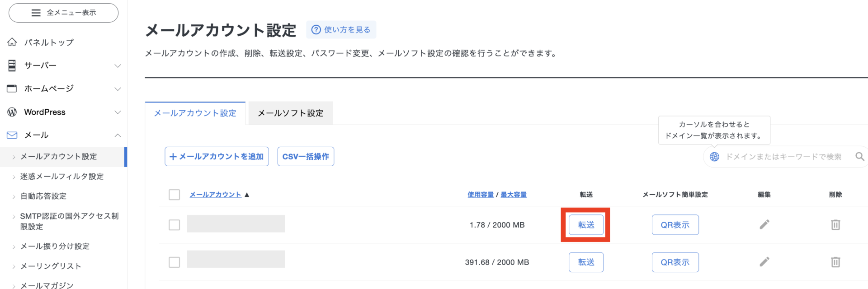
Task: Click the trash delete icon in second row
Action: [835, 262]
